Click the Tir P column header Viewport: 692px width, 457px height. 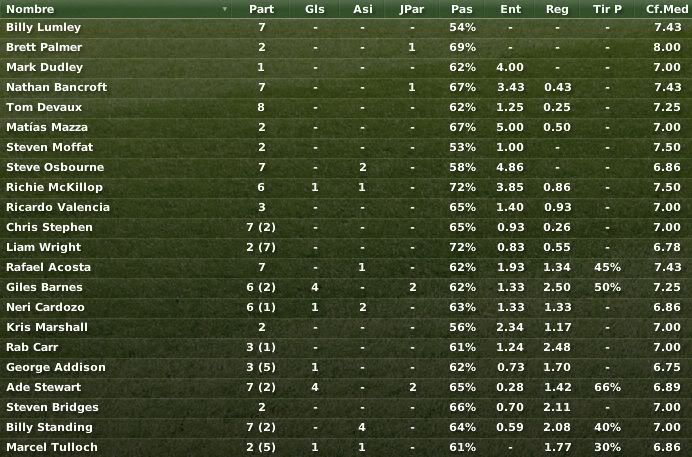(x=607, y=9)
